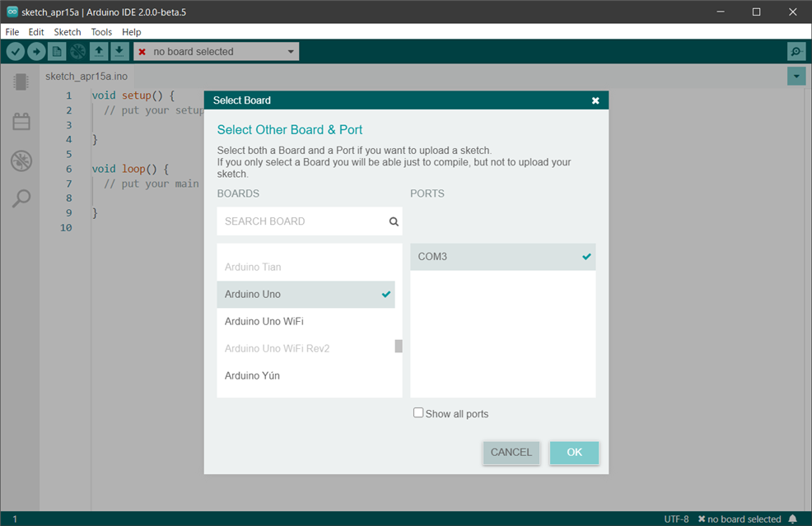Select Arduino Uno board

click(x=306, y=294)
